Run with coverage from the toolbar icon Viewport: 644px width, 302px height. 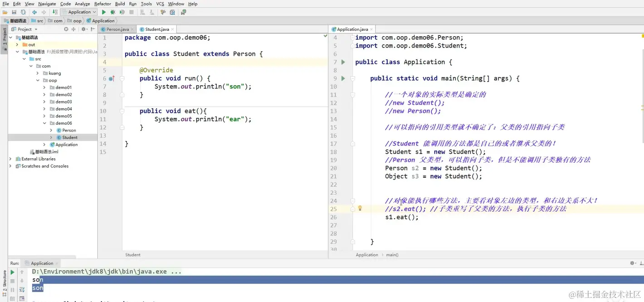tap(122, 12)
